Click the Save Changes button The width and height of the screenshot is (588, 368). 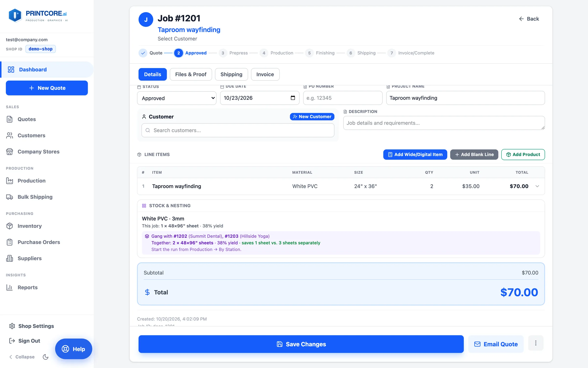coord(301,344)
